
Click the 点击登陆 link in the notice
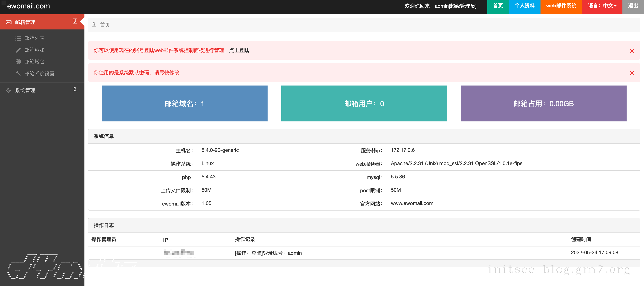click(239, 50)
